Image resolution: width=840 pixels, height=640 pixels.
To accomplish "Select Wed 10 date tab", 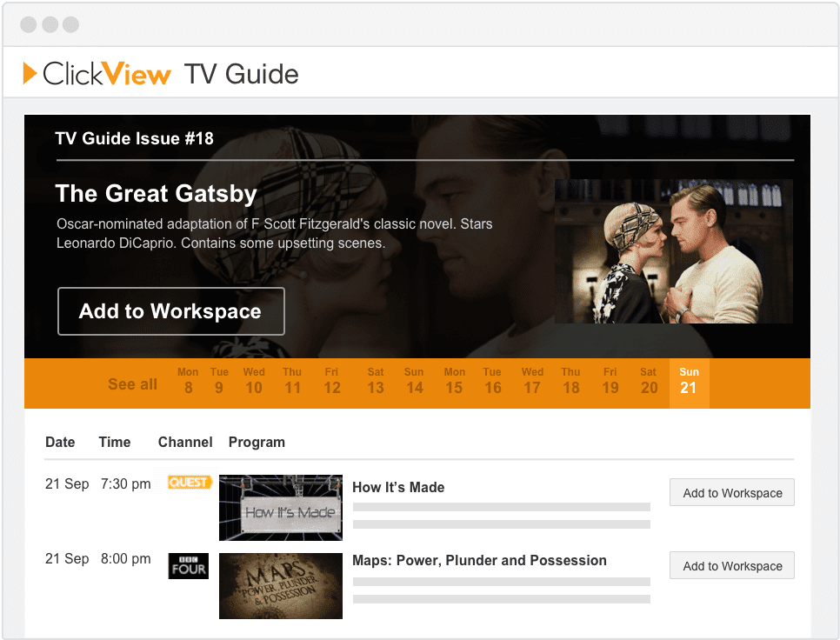I will click(x=254, y=381).
